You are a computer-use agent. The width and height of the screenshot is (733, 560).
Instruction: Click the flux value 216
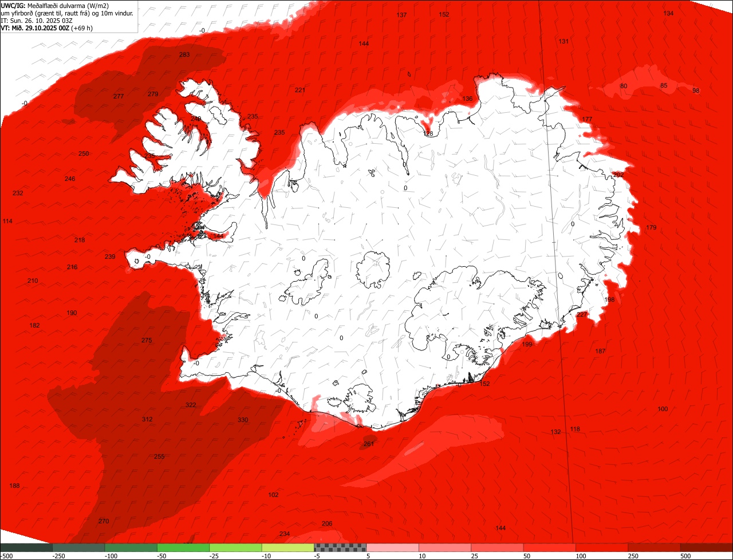point(72,267)
